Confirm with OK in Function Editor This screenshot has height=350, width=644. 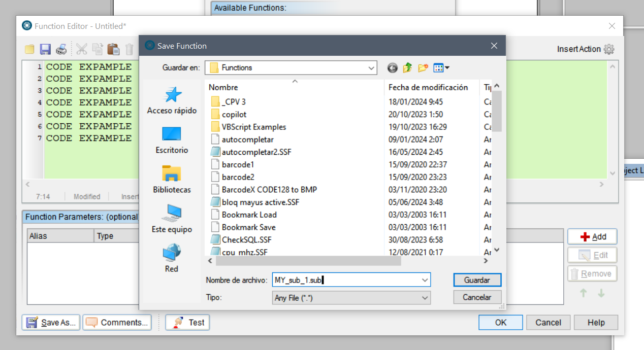pos(501,322)
